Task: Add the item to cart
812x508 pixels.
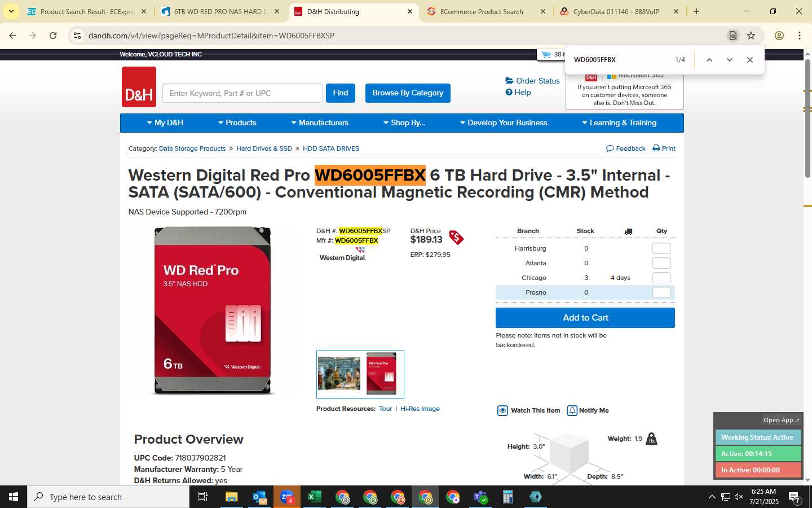Action: tap(585, 318)
